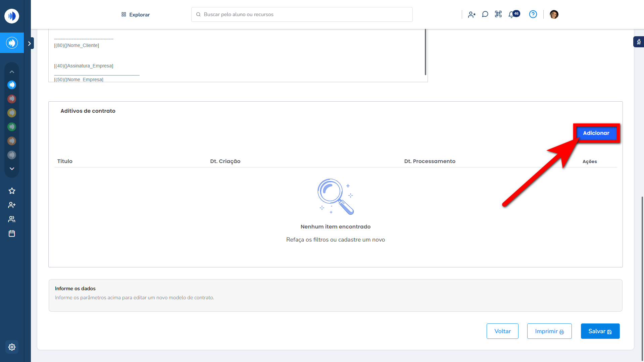
Task: Open the people group icon in sidebar
Action: (12, 219)
